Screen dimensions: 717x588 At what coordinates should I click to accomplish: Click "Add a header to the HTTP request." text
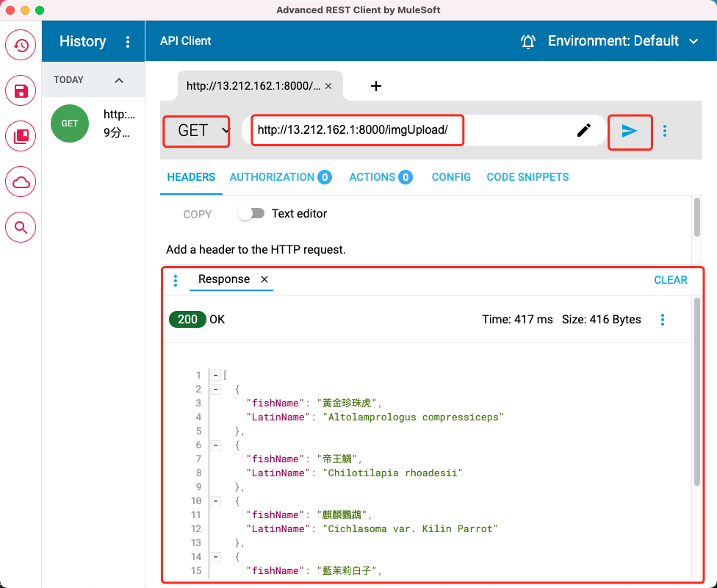pyautogui.click(x=256, y=250)
